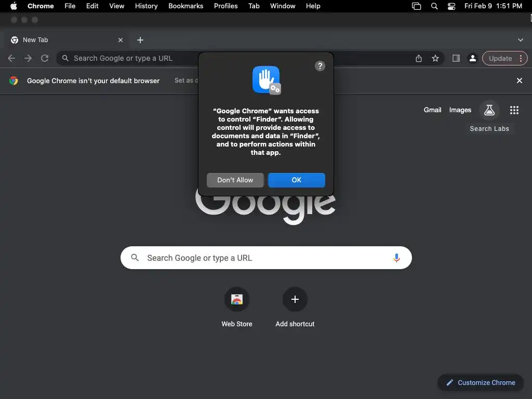This screenshot has width=532, height=399.
Task: Expand the tab search chevron
Action: [x=520, y=40]
